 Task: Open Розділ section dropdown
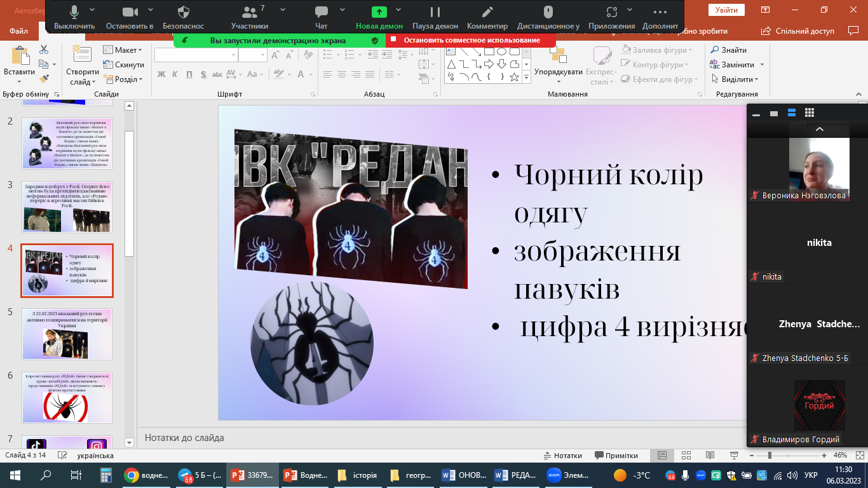(x=123, y=79)
